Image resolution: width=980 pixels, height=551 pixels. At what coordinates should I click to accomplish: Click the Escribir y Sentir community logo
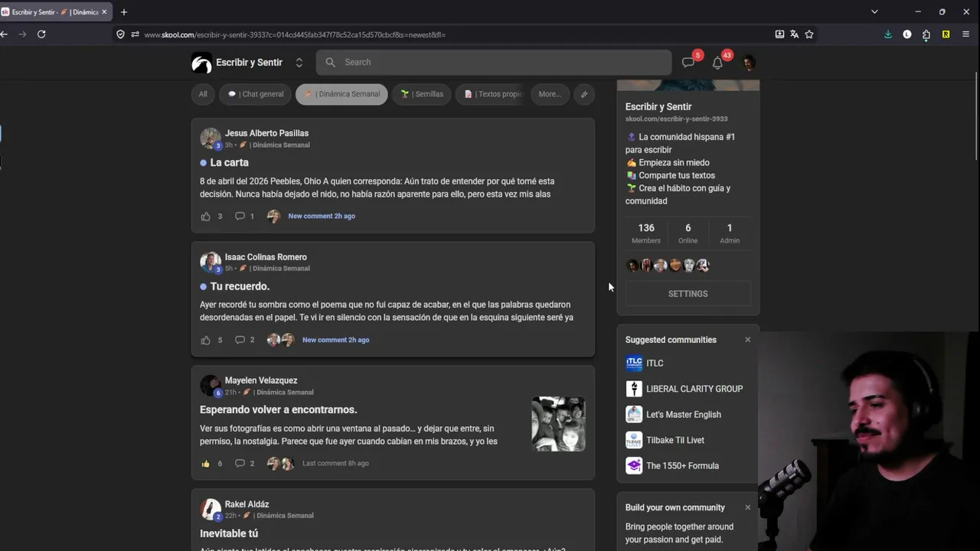tap(201, 63)
